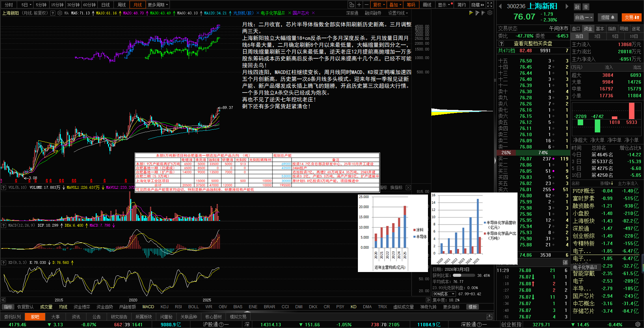Switch to the 日线 daily chart tab
Screen dimensions: 644x328
click(106, 5)
